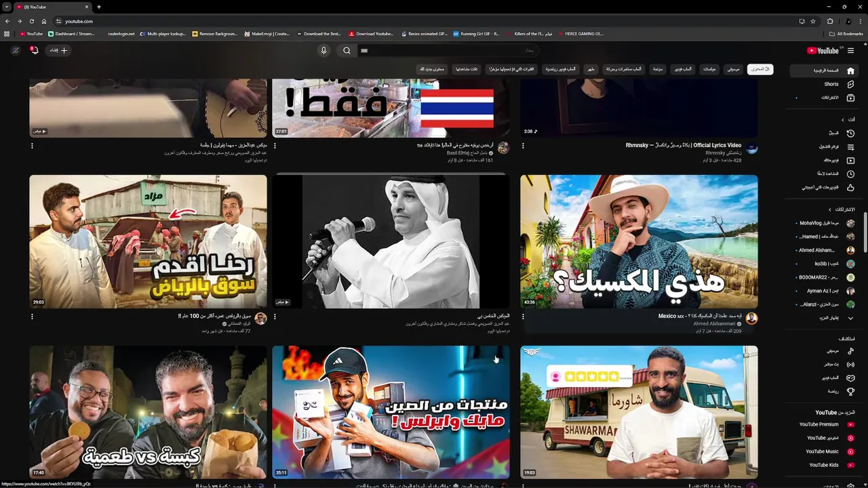Open Ahmed Alshammari channel avatar under Mexico video
The width and height of the screenshot is (868, 488).
(751, 318)
